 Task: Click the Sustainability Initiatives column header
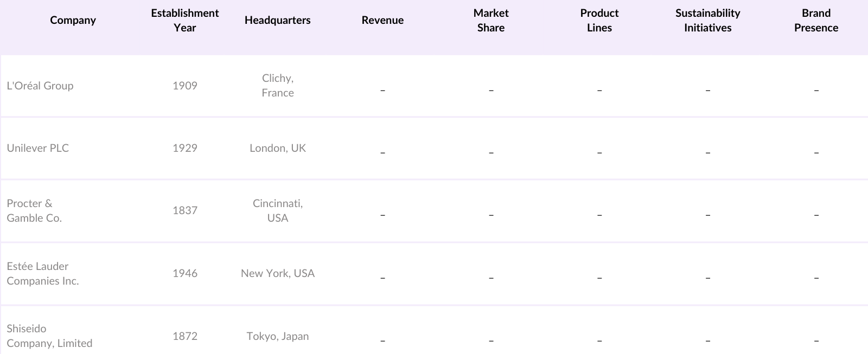click(708, 20)
